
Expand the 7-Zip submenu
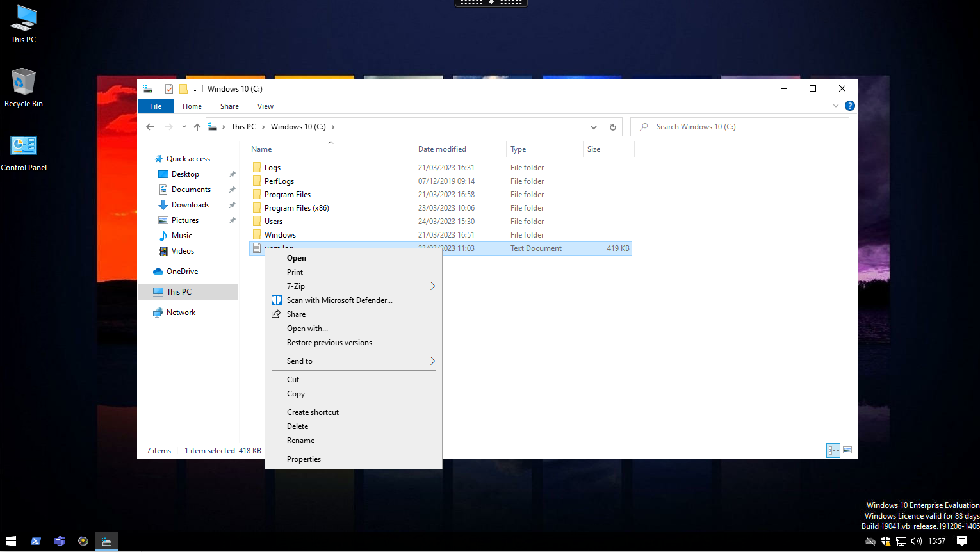tap(432, 286)
